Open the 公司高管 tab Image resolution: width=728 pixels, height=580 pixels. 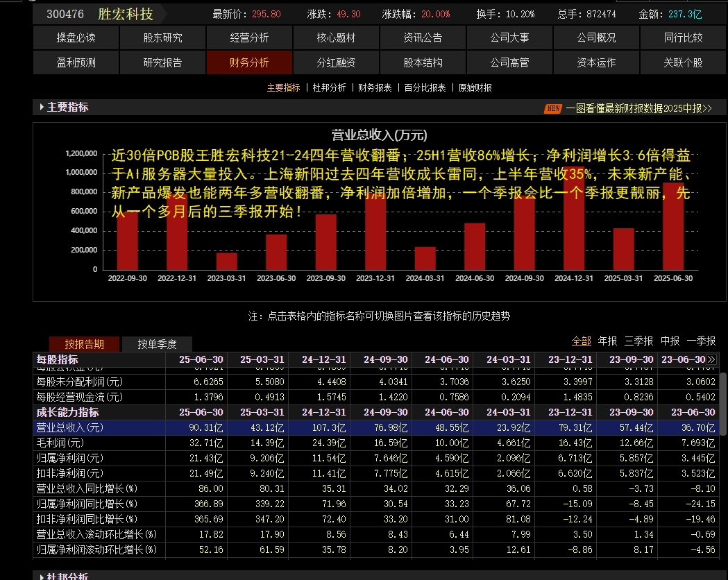pyautogui.click(x=510, y=62)
